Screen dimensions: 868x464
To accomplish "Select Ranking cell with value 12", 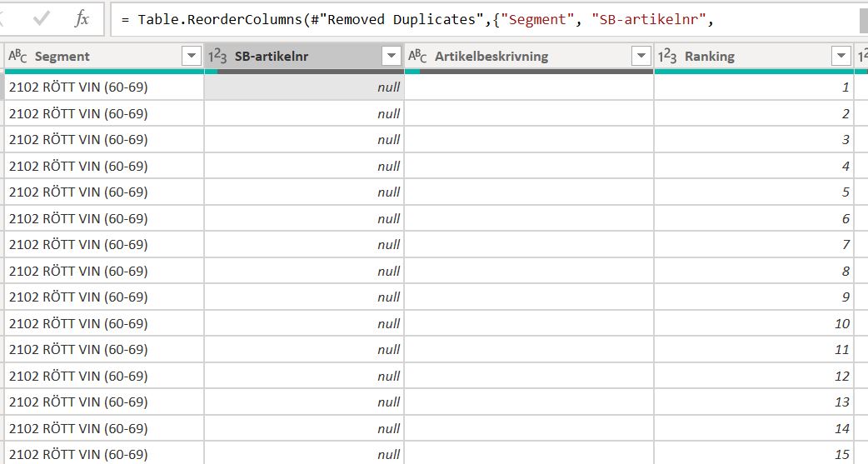I will tap(754, 377).
